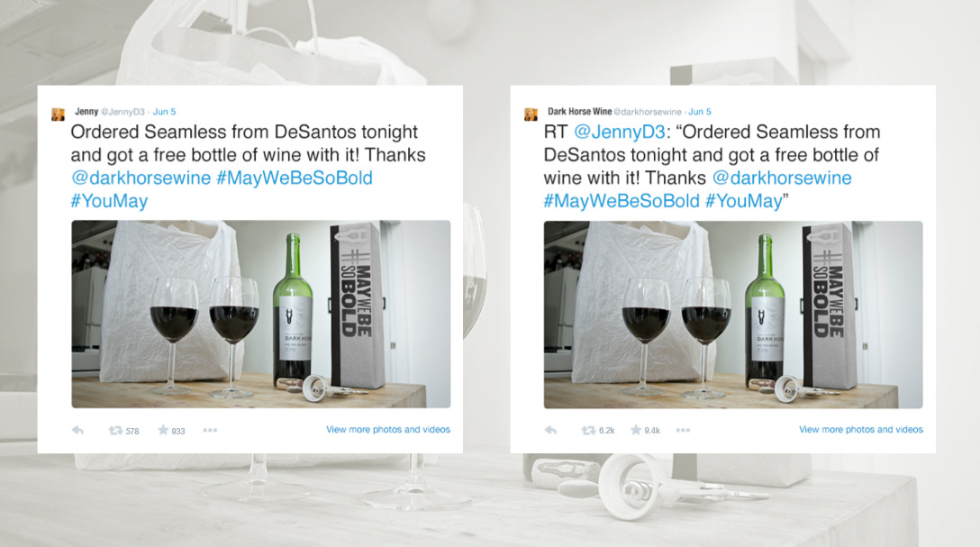Click reply arrow on Jenny's tweet
This screenshot has width=980, height=547.
pos(78,430)
